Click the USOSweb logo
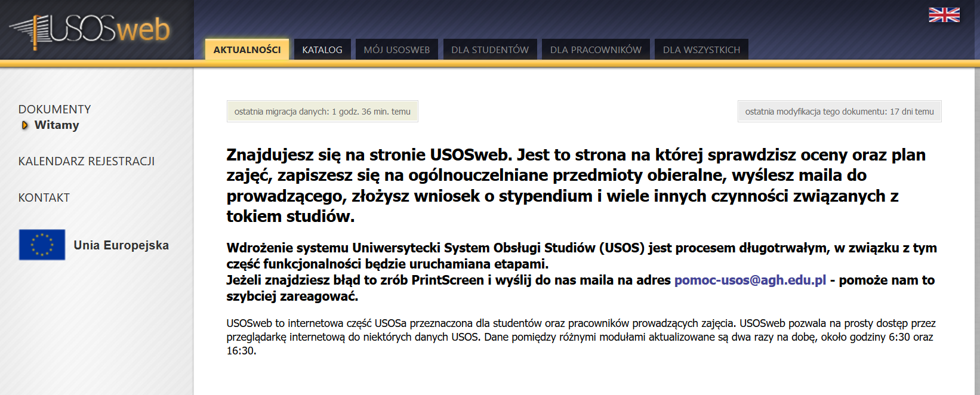This screenshot has height=395, width=980. click(x=90, y=30)
